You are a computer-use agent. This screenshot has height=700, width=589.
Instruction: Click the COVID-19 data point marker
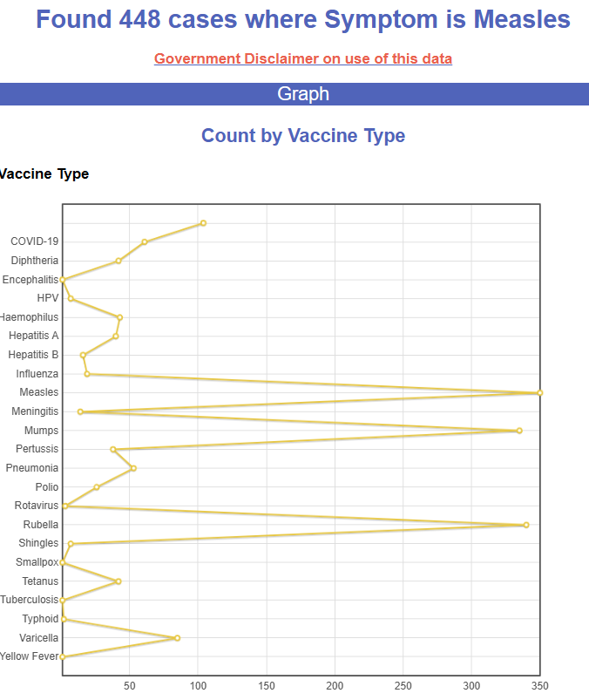144,241
